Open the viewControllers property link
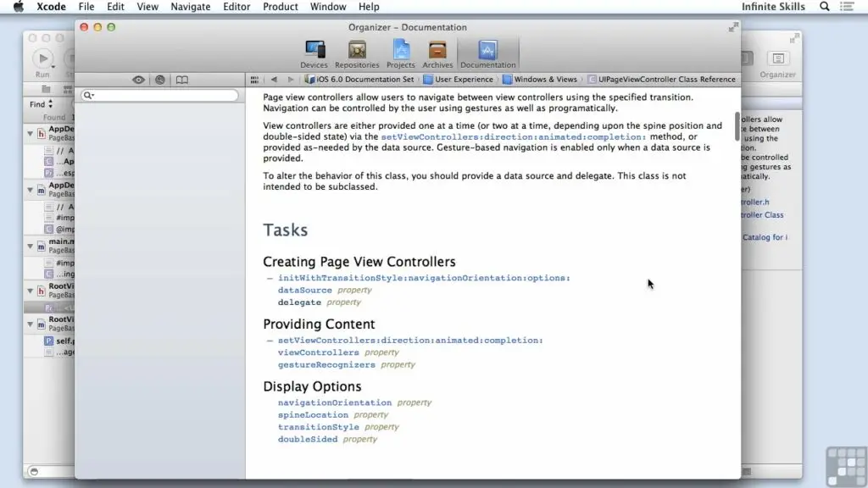The image size is (868, 488). 319,352
